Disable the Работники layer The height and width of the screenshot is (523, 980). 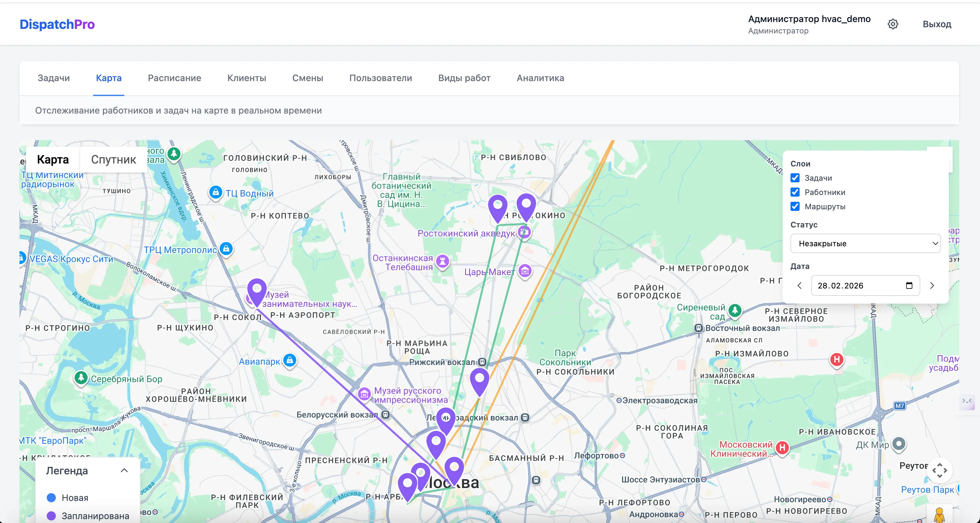(x=795, y=192)
